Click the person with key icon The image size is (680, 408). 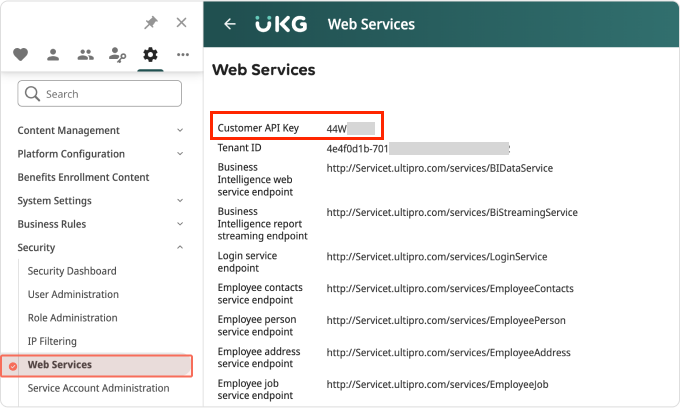pos(117,55)
